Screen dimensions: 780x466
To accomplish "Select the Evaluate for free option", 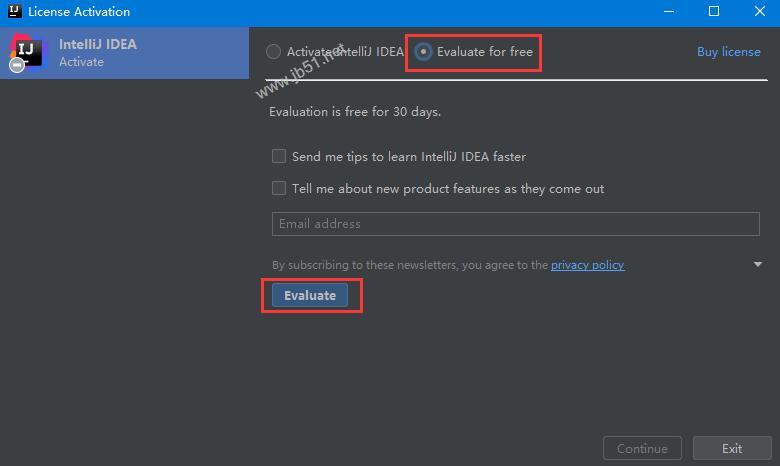I will coord(424,52).
